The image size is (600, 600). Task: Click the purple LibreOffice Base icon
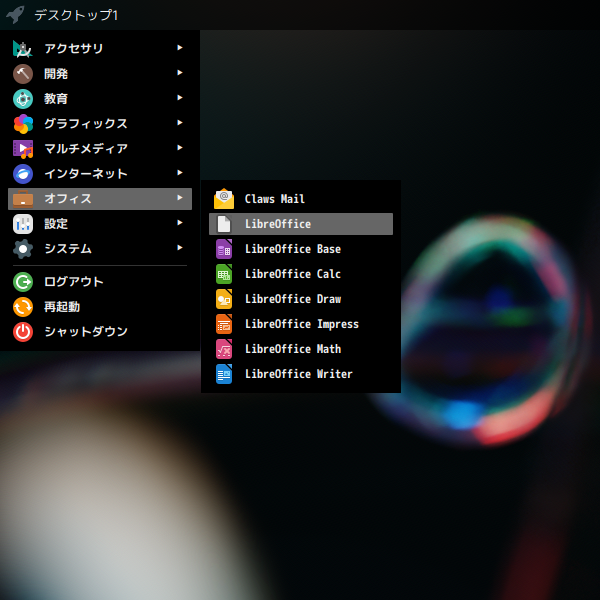coord(224,249)
